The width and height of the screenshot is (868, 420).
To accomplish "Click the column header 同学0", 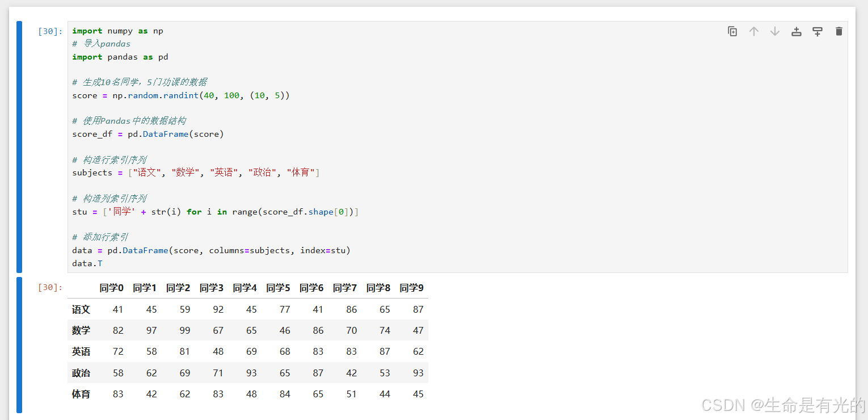I will (111, 288).
